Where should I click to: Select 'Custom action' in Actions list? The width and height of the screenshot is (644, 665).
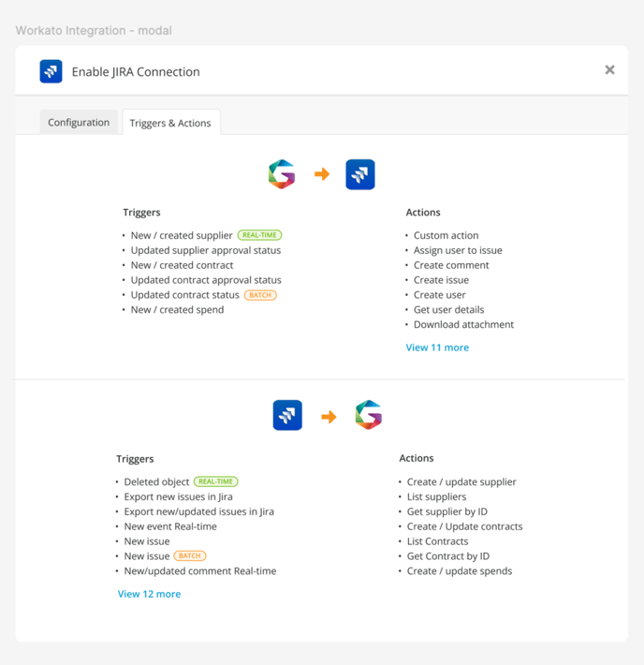pos(446,235)
